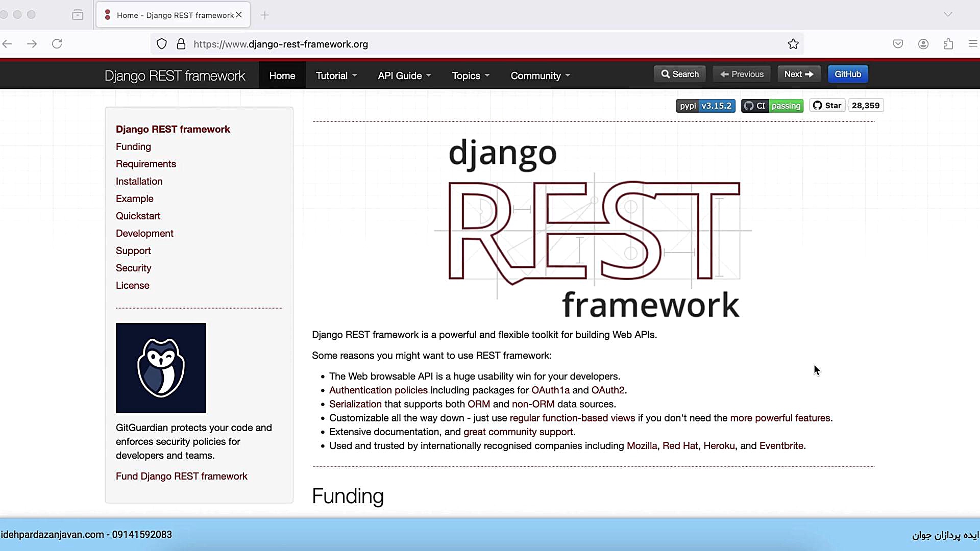Go to Security in sidebar
This screenshot has height=551, width=980.
[133, 268]
